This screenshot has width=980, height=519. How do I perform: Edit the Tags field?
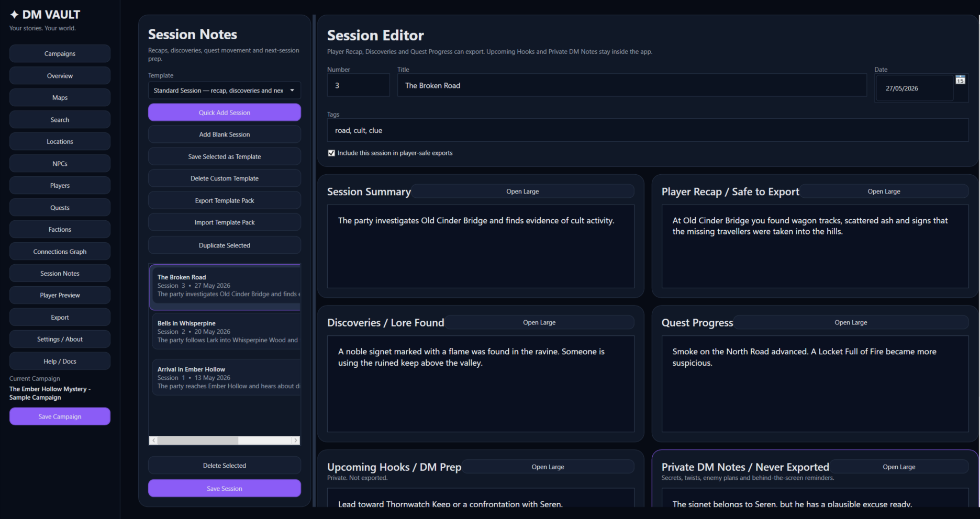[x=648, y=130]
